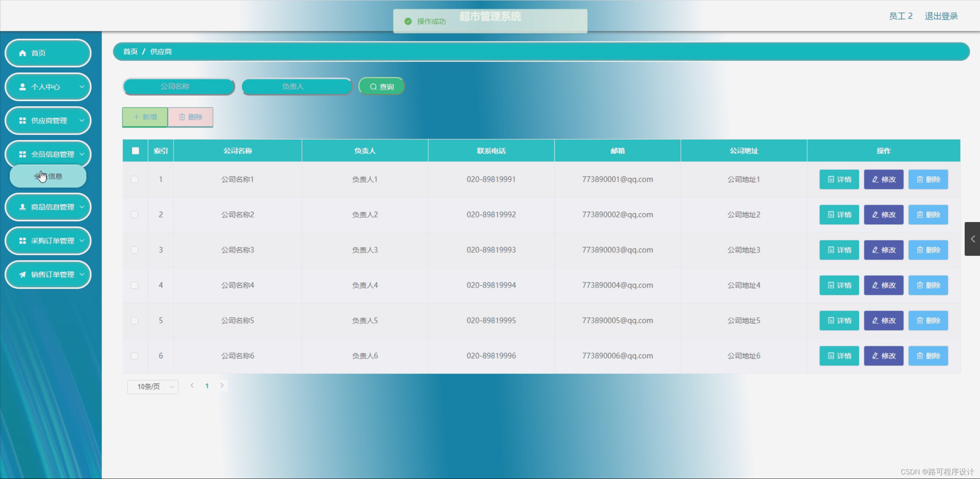Collapse the panel using the right edge arrow
Screen dimensions: 980x479
click(973, 239)
